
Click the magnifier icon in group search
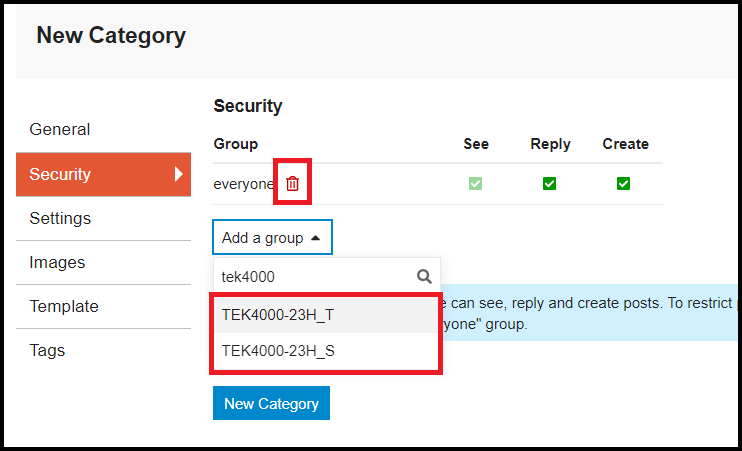424,276
